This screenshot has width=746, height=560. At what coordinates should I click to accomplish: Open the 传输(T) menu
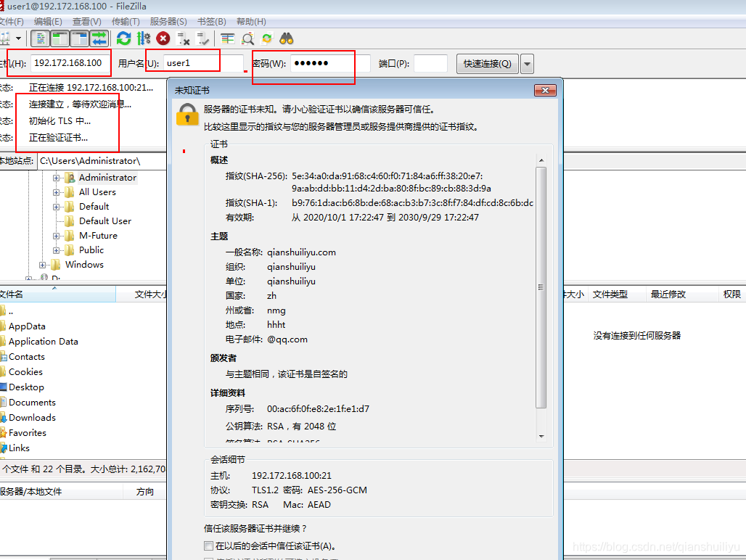tap(126, 22)
